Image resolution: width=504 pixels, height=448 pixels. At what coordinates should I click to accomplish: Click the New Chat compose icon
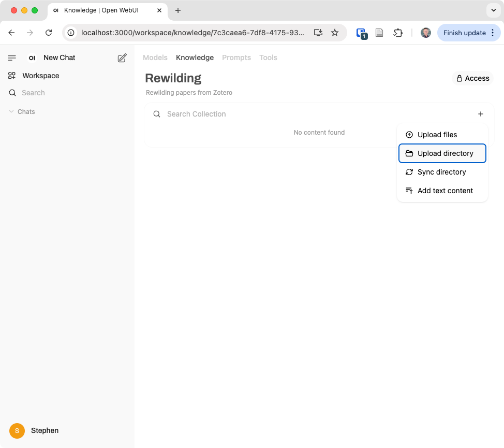point(122,58)
